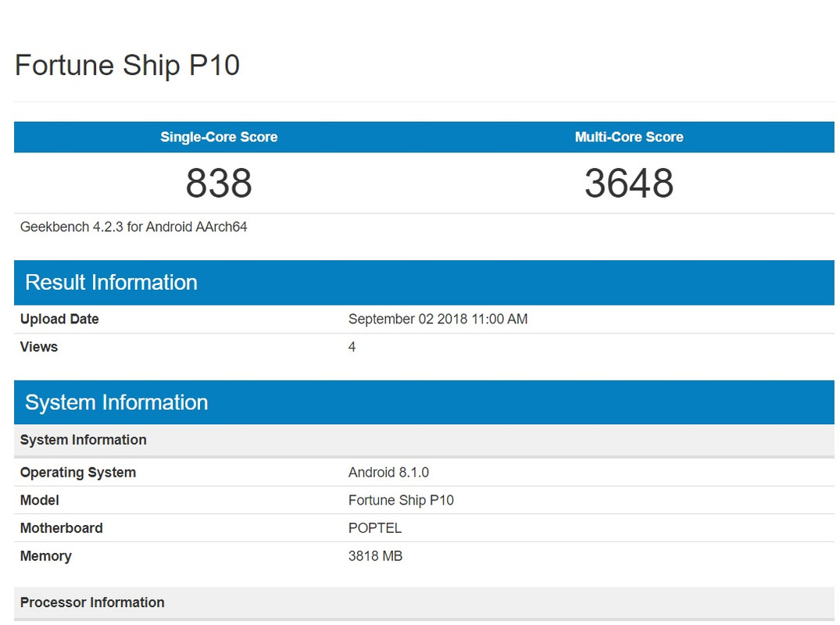Select the Single-Core Score header
The width and height of the screenshot is (840, 625).
click(x=218, y=137)
